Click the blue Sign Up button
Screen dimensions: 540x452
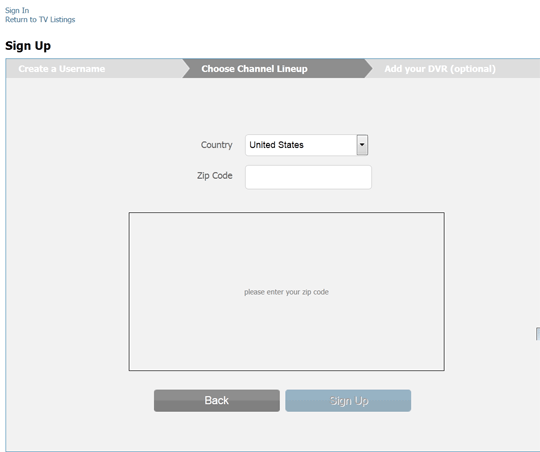click(348, 400)
